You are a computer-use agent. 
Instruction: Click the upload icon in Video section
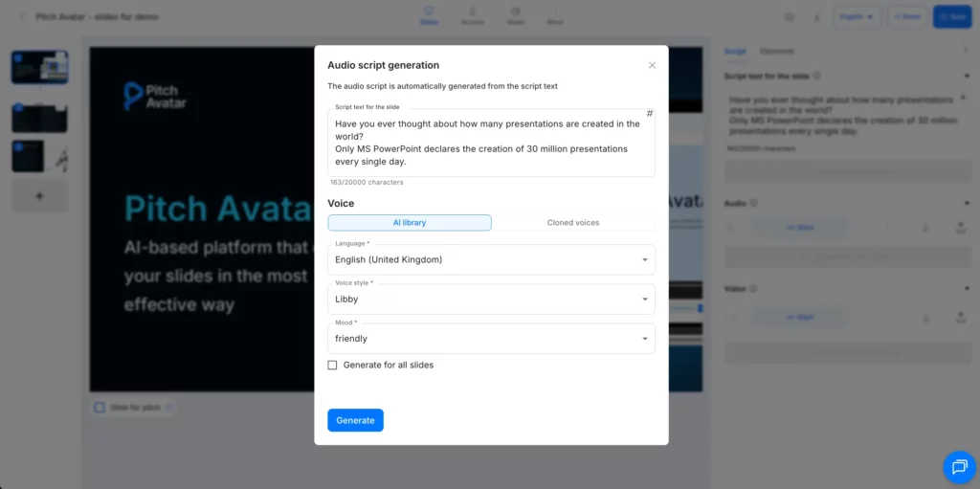[x=960, y=317]
